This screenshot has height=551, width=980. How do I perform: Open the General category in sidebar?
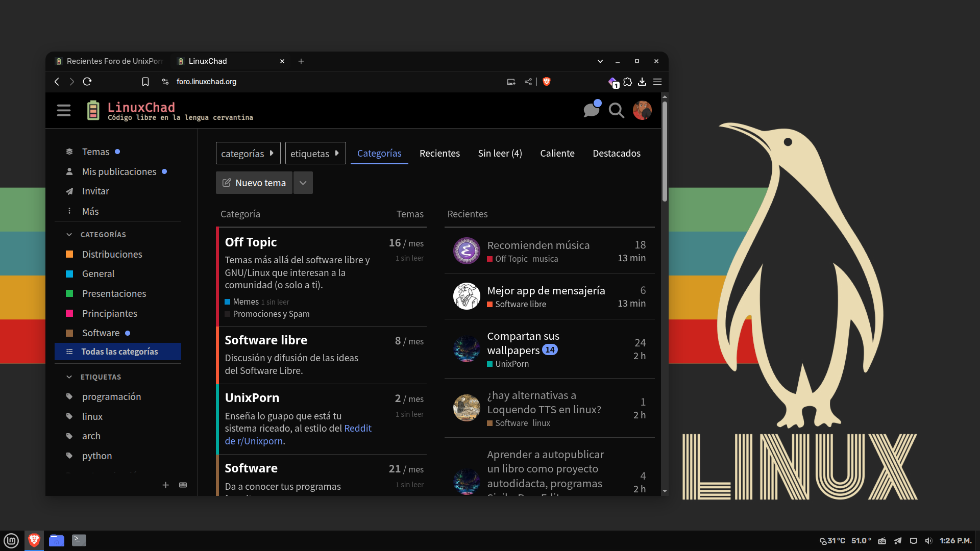98,274
